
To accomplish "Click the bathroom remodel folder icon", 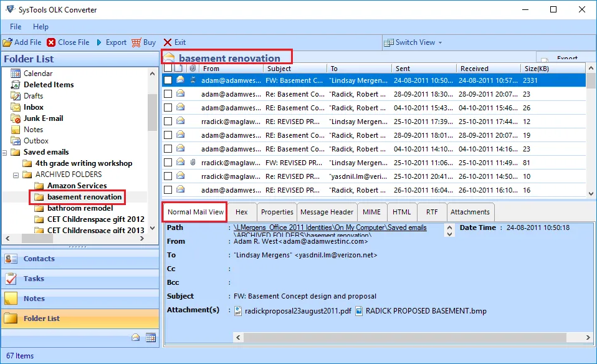I will (39, 208).
